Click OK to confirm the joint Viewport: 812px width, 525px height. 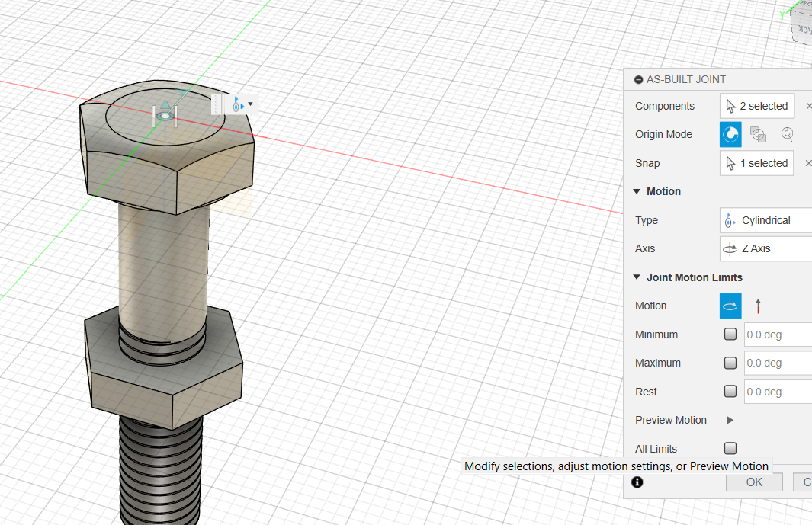click(754, 482)
